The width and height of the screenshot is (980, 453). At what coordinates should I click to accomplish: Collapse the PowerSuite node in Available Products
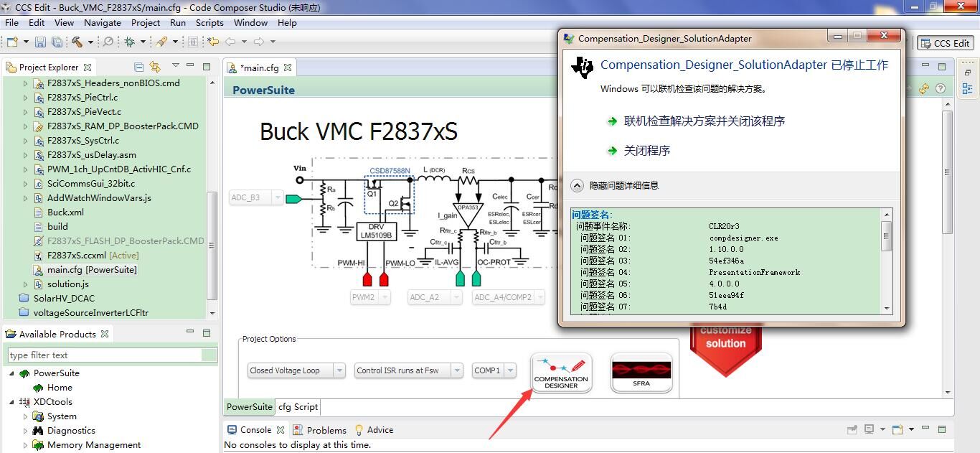(x=11, y=373)
